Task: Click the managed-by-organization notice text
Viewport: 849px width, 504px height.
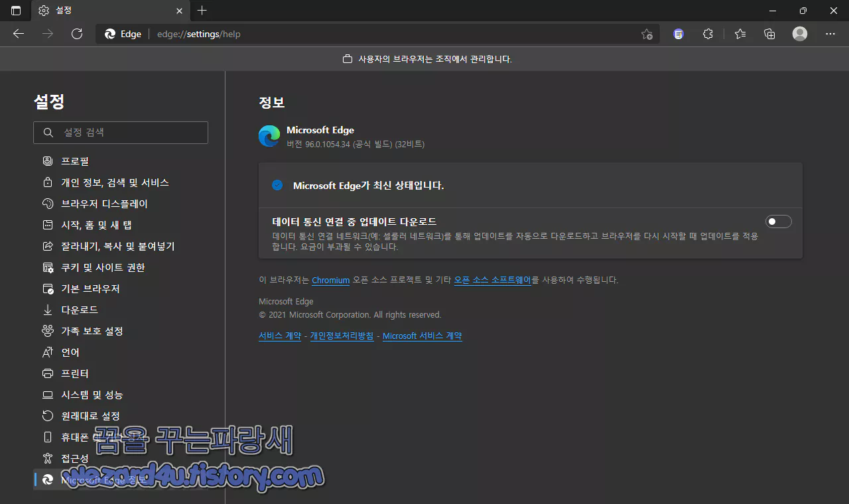Action: [435, 59]
